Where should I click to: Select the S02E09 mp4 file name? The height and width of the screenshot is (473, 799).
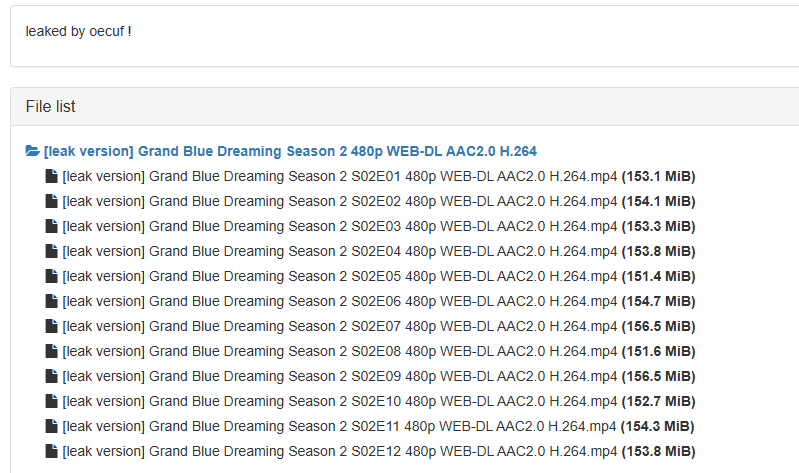tap(339, 376)
